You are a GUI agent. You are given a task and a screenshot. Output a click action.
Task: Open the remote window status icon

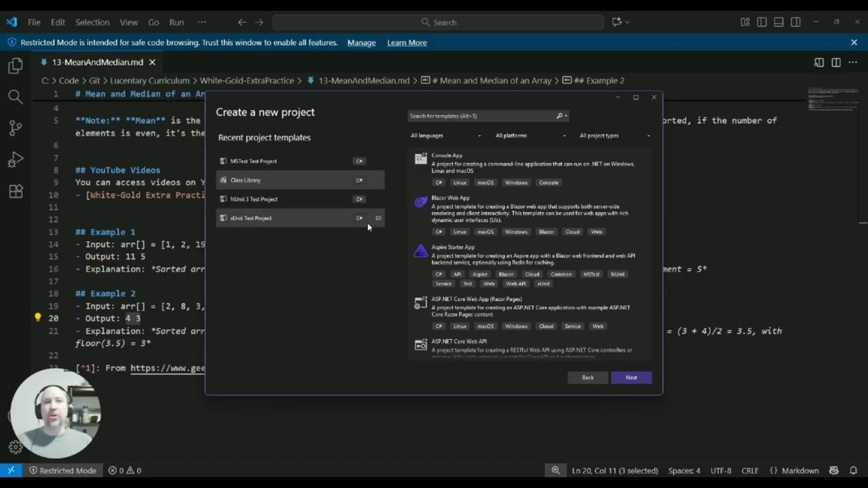click(x=11, y=470)
